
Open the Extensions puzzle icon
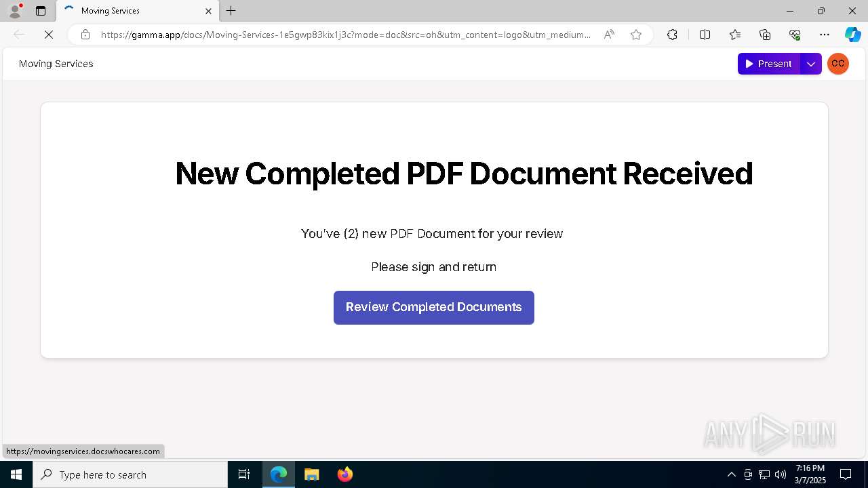pyautogui.click(x=672, y=35)
